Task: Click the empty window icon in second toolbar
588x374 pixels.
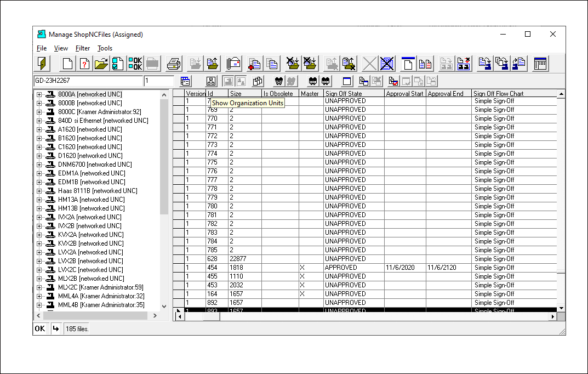Action: (x=347, y=81)
